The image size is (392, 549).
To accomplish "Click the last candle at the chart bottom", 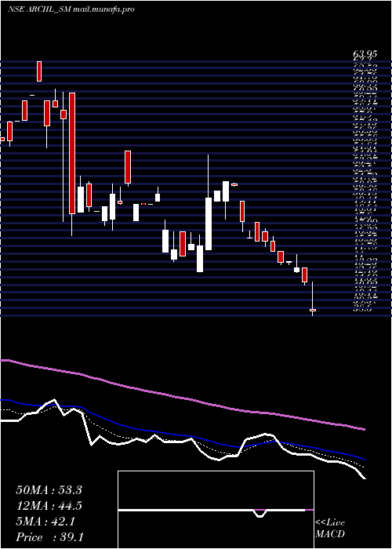I will tap(313, 310).
